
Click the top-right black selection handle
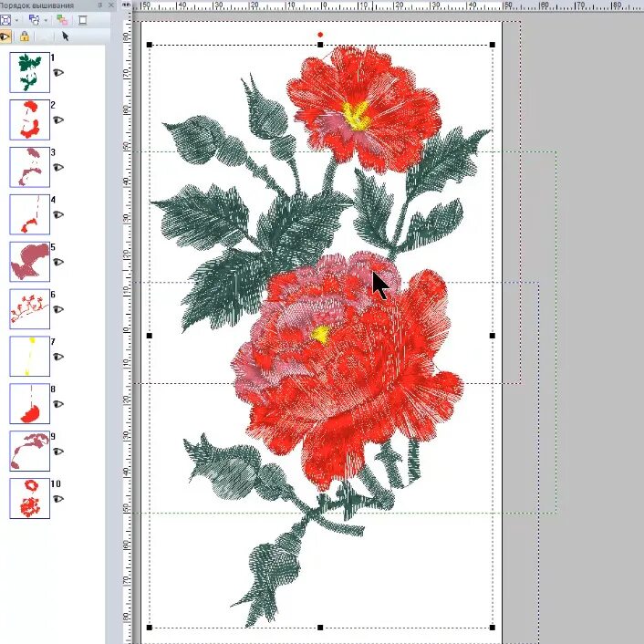click(x=493, y=45)
